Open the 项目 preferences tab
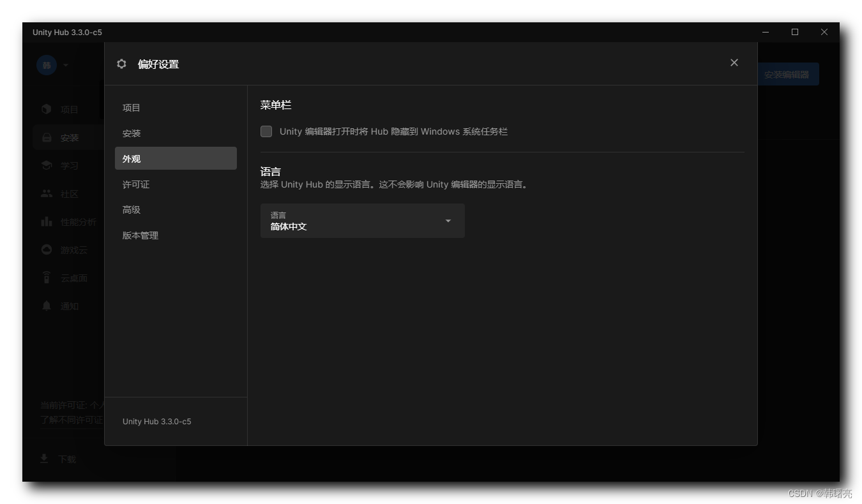Screen dimensions: 862x504 (176, 108)
